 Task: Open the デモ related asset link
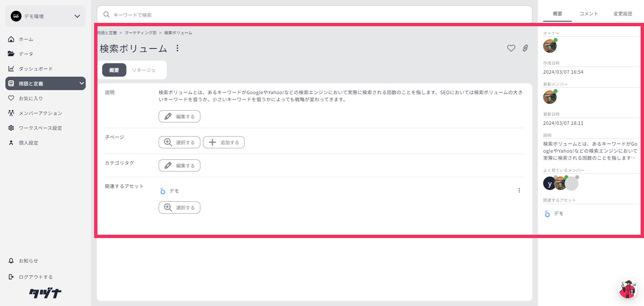coord(170,191)
